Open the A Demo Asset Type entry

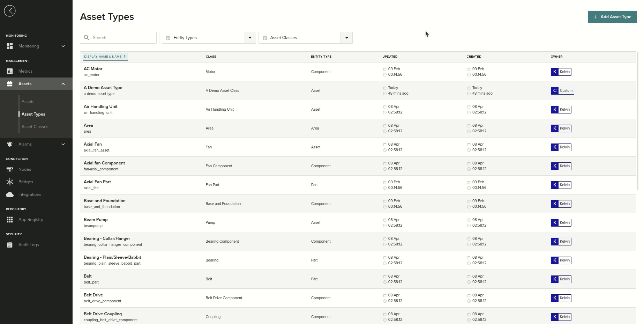click(103, 88)
